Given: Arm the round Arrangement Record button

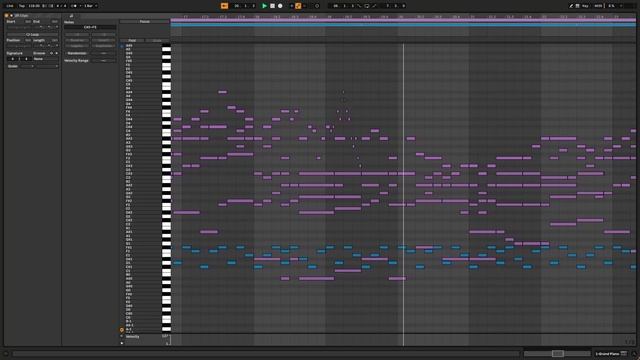Looking at the screenshot, I should coord(280,6).
